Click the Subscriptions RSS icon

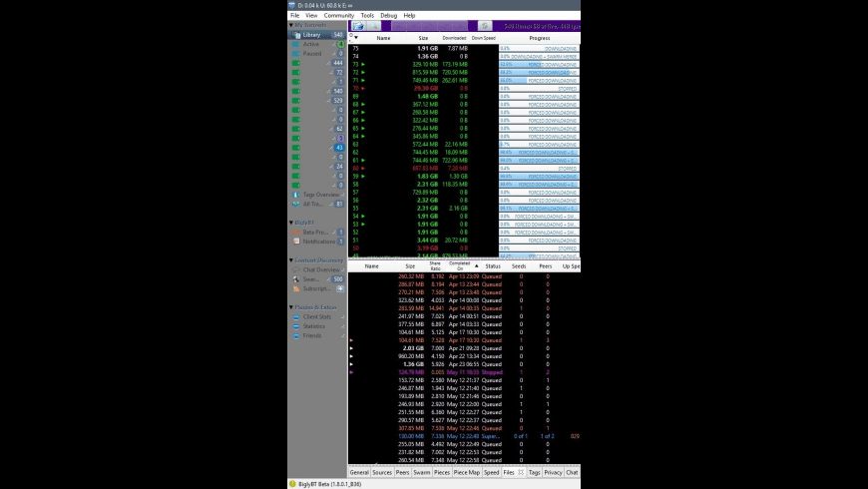(x=296, y=288)
